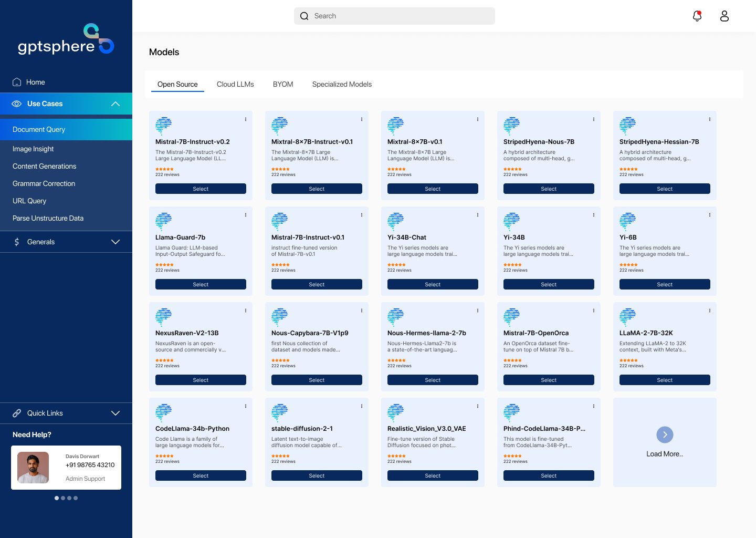
Task: Click the Search input field
Action: 394,16
